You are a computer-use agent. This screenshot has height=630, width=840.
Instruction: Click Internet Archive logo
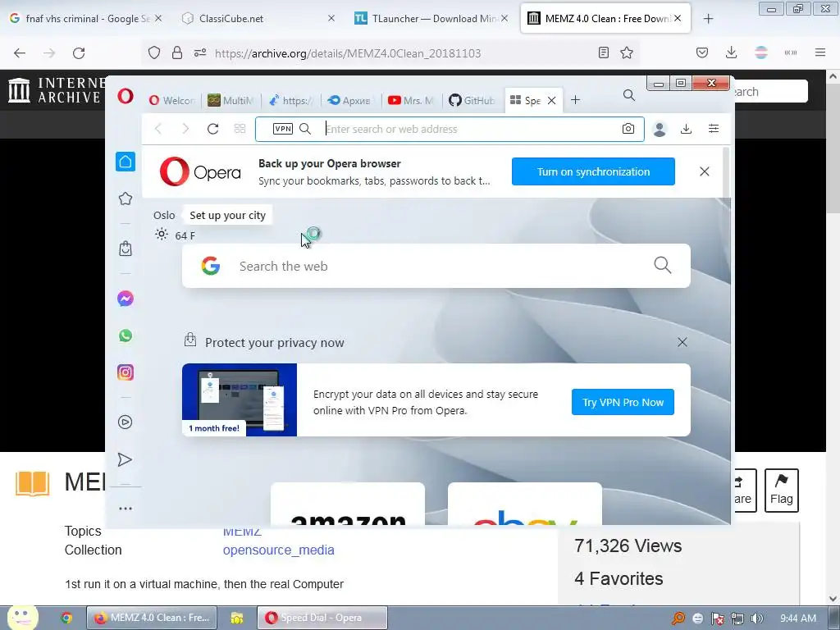pos(57,90)
